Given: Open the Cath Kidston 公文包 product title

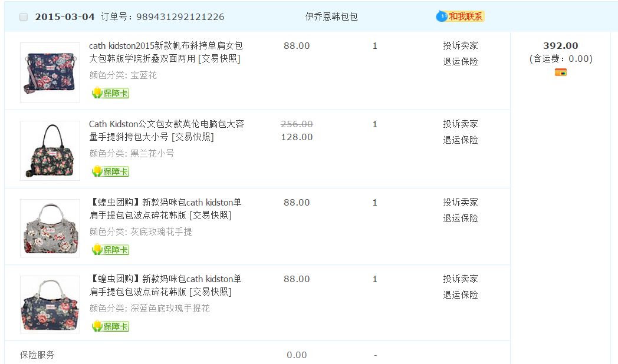Looking at the screenshot, I should (x=166, y=124).
